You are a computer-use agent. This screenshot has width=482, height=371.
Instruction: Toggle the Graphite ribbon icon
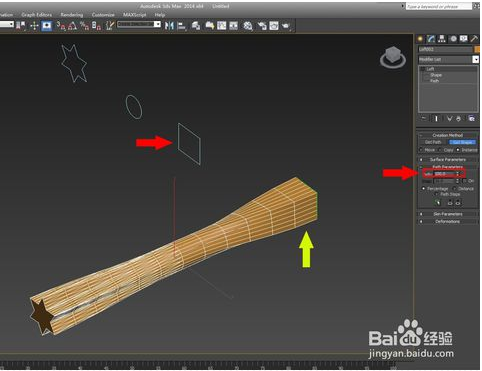click(x=209, y=26)
